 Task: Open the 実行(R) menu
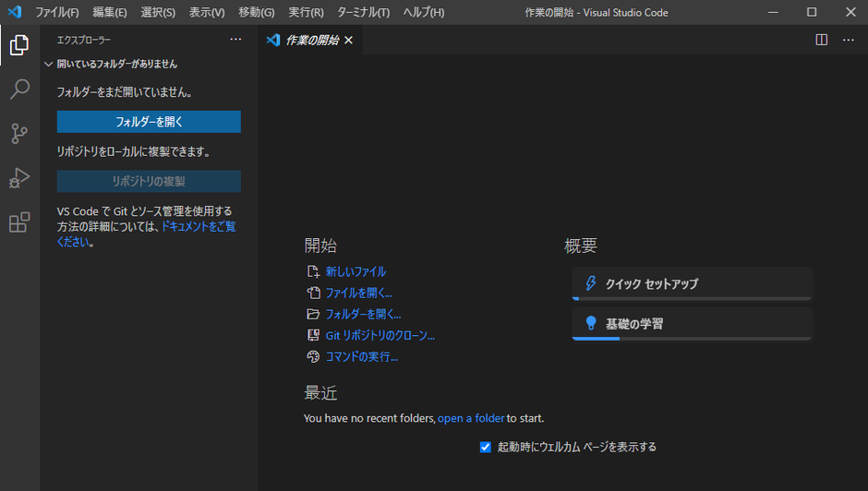[x=306, y=12]
